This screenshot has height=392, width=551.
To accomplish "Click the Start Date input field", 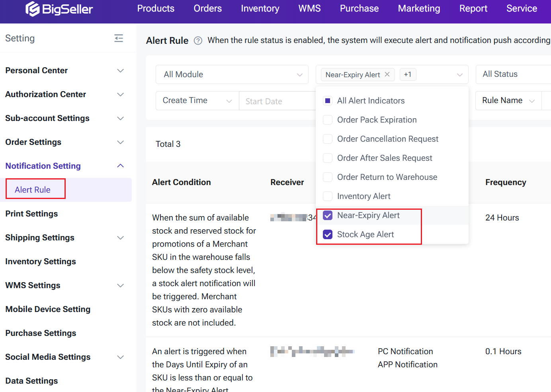I will [x=277, y=101].
